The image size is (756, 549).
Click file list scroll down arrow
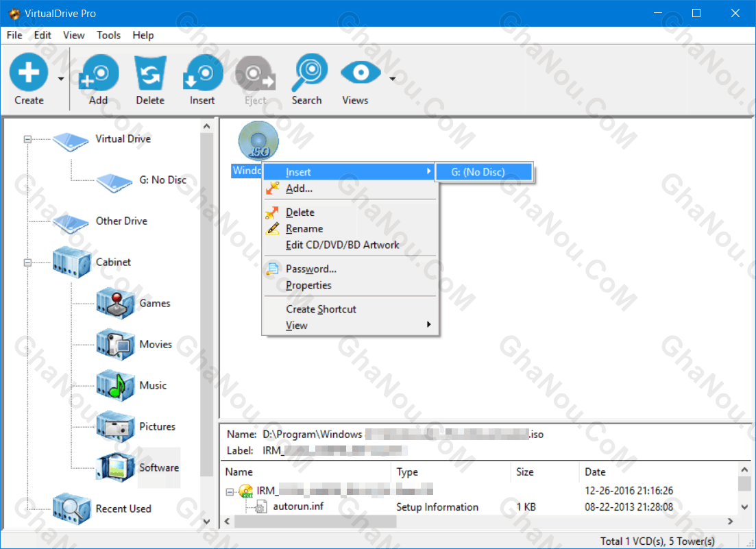pos(744,507)
